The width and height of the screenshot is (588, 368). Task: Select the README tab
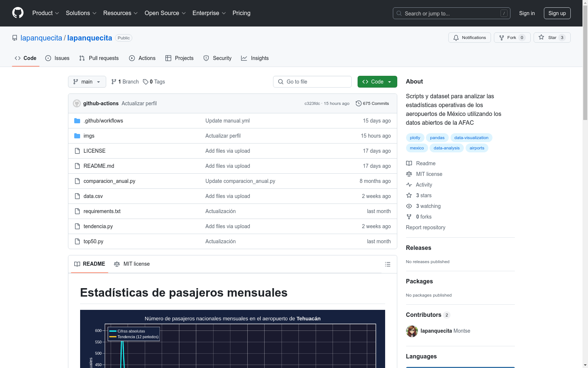[x=90, y=264]
